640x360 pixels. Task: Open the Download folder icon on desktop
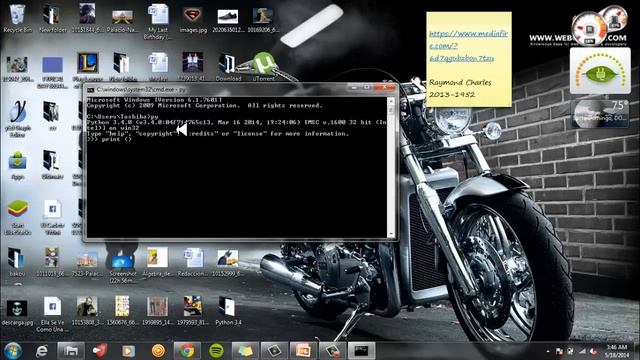coord(228,67)
